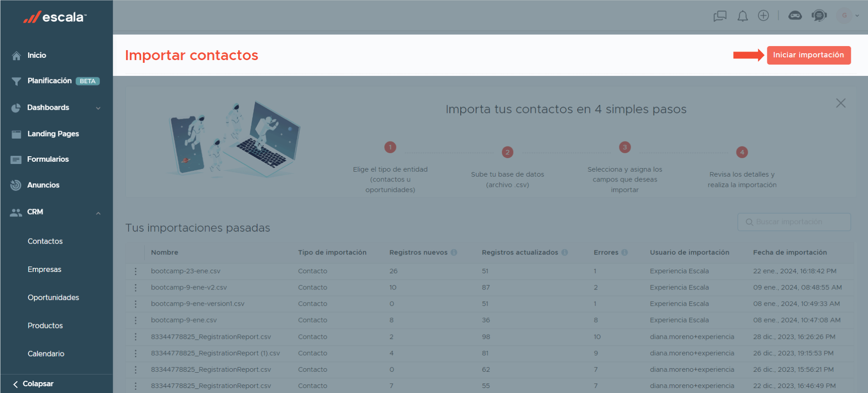
Task: Click the Landing Pages icon
Action: point(16,134)
